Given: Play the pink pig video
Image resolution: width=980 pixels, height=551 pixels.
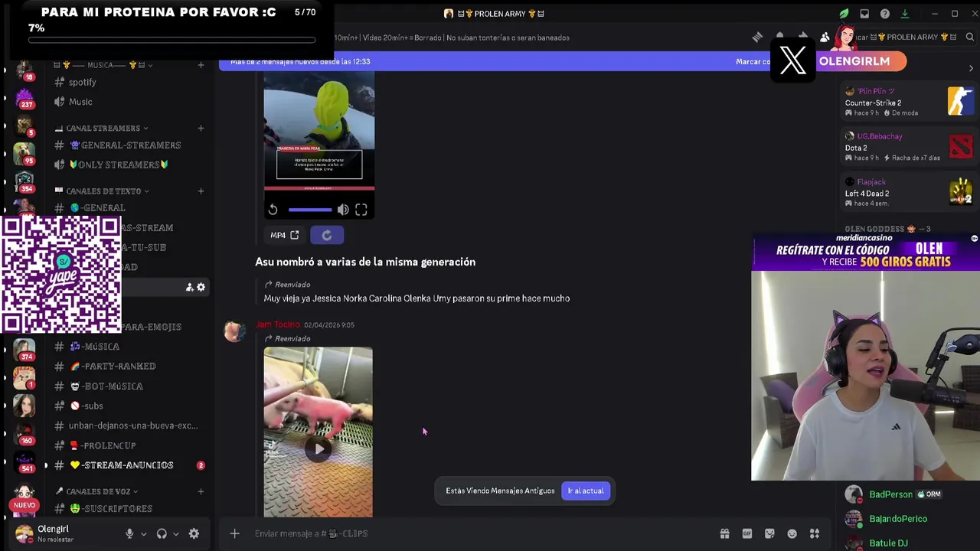Looking at the screenshot, I should click(x=318, y=449).
